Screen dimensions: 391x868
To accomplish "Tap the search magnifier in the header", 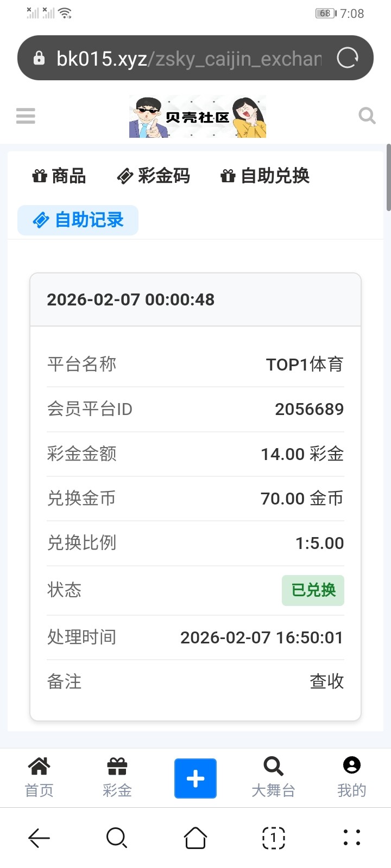I will click(367, 116).
